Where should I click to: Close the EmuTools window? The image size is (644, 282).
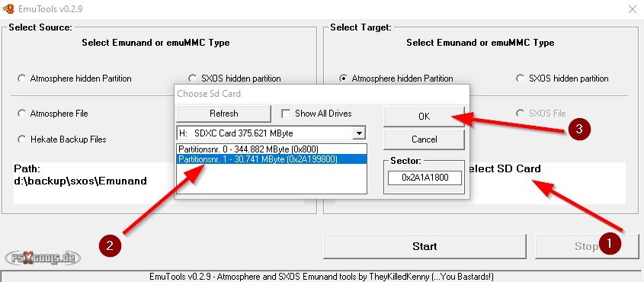633,9
